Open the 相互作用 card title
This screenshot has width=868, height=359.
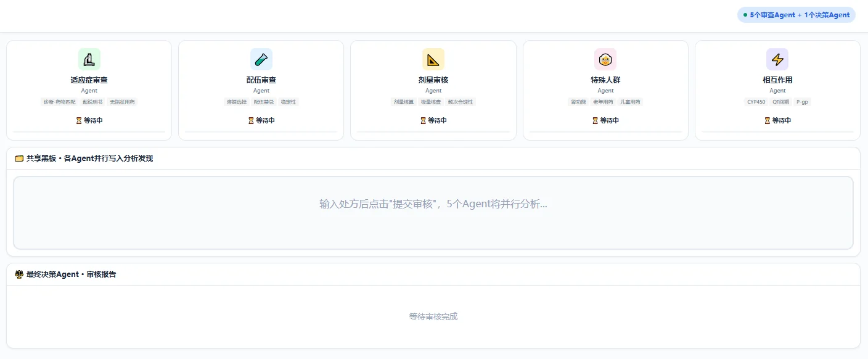(x=777, y=80)
